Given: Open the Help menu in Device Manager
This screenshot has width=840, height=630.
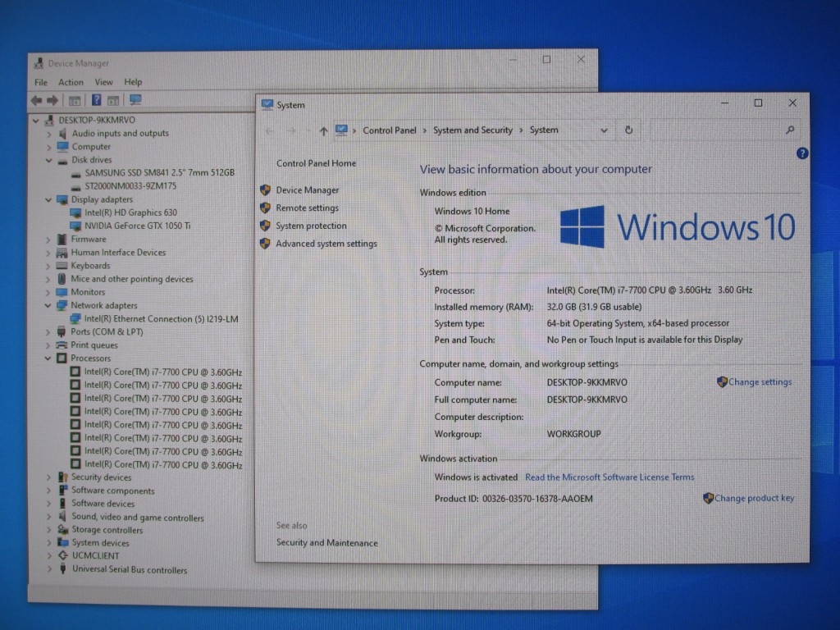Looking at the screenshot, I should (x=133, y=82).
